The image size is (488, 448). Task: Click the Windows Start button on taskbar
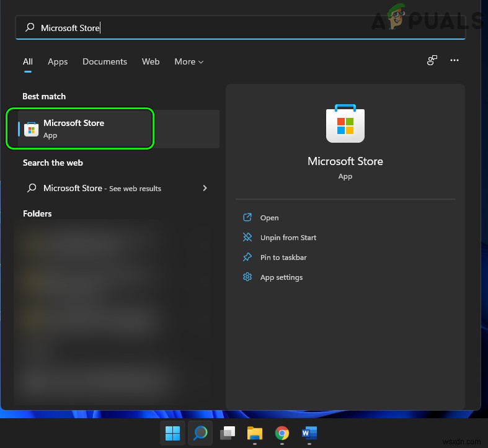tap(173, 432)
